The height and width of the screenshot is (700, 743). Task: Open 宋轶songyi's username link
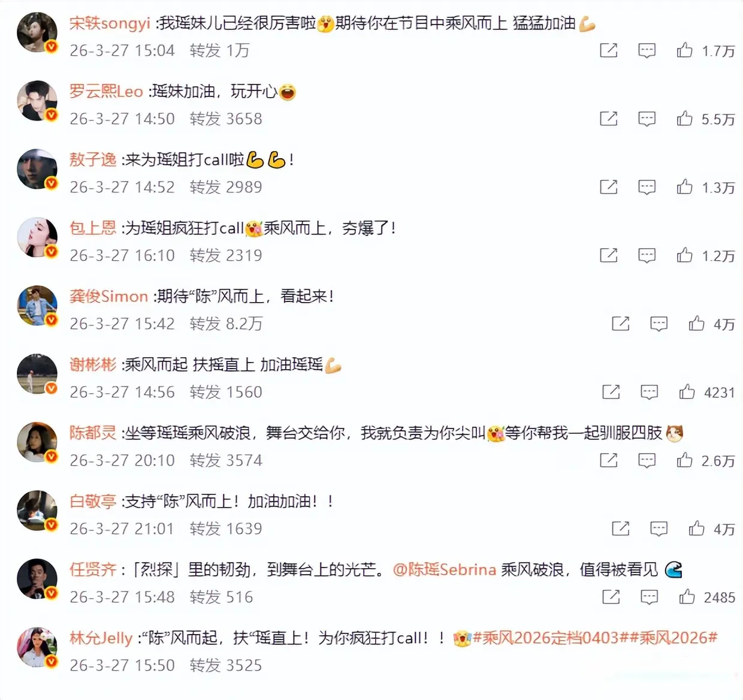[110, 23]
